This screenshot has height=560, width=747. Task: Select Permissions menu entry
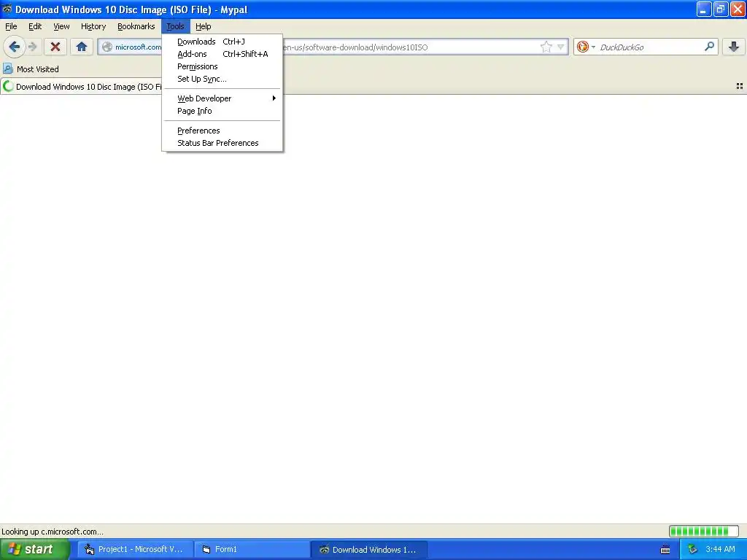click(x=222, y=66)
